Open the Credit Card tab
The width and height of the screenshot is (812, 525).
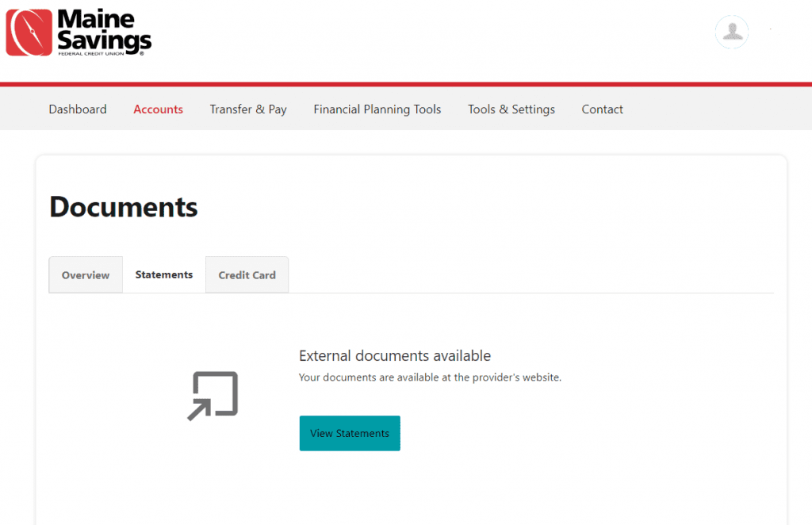247,274
